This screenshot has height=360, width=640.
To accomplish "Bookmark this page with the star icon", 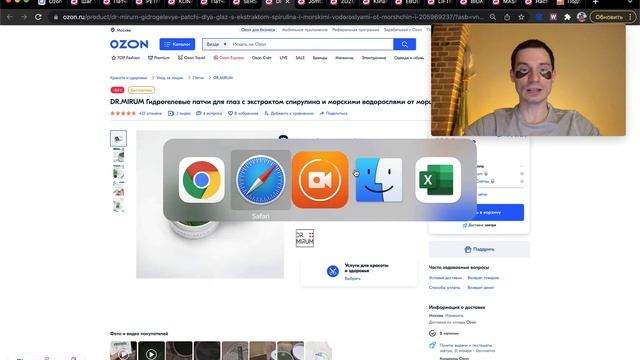I will click(521, 17).
